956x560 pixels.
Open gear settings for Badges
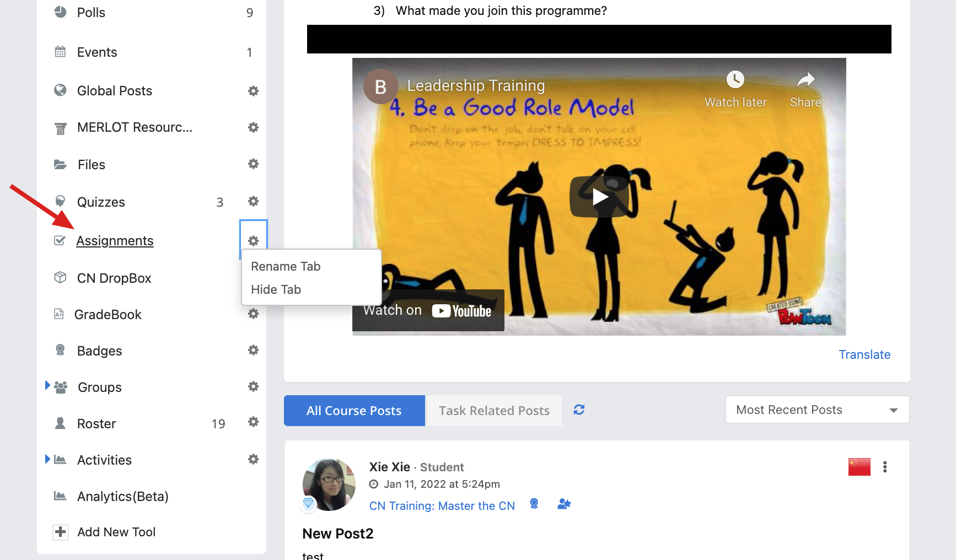(253, 350)
